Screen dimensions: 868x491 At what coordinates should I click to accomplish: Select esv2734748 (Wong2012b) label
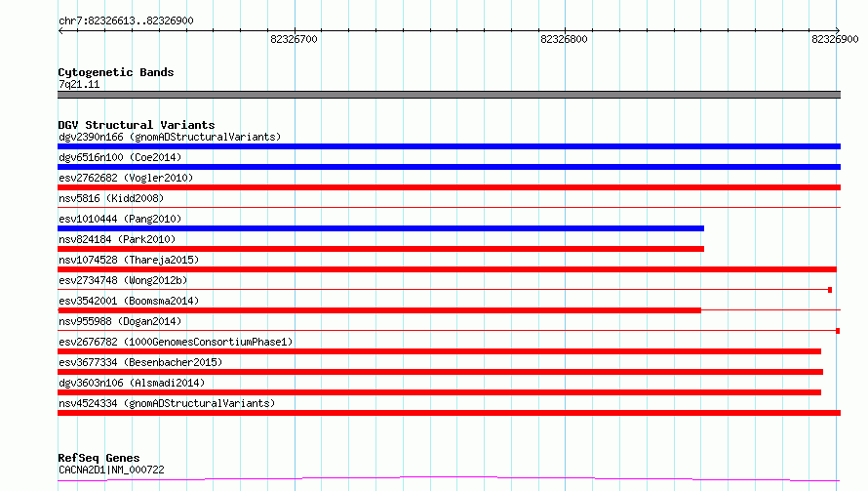[x=123, y=280]
